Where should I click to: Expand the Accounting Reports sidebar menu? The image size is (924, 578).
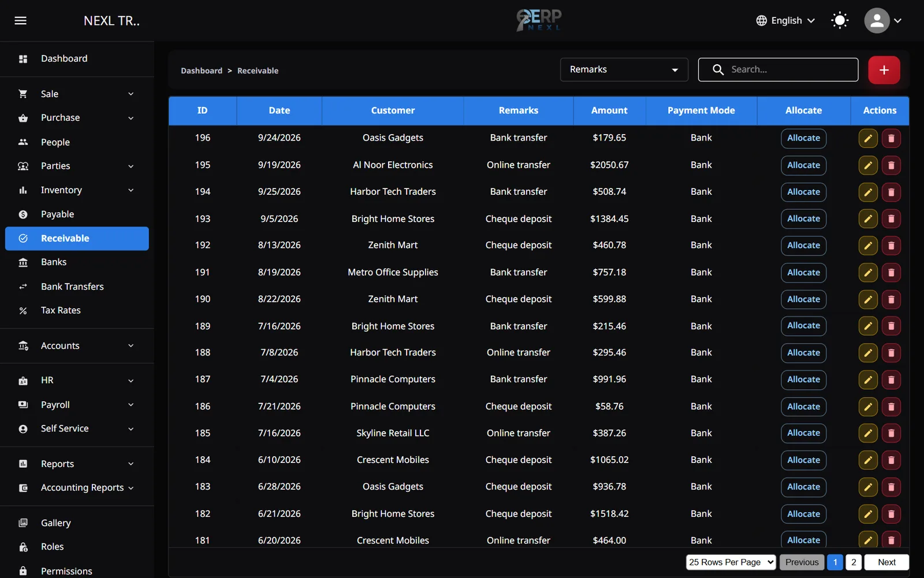pos(77,488)
